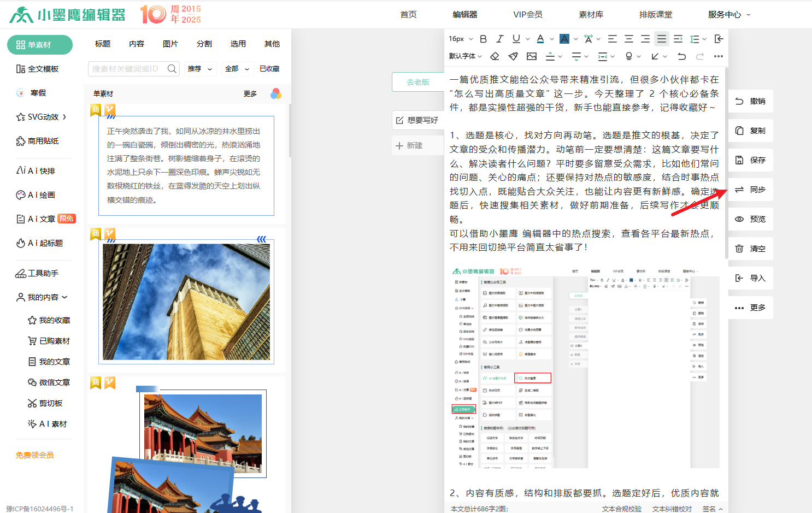Expand the 签名 signature panel
Screen dimensions: 812x513
[713, 509]
